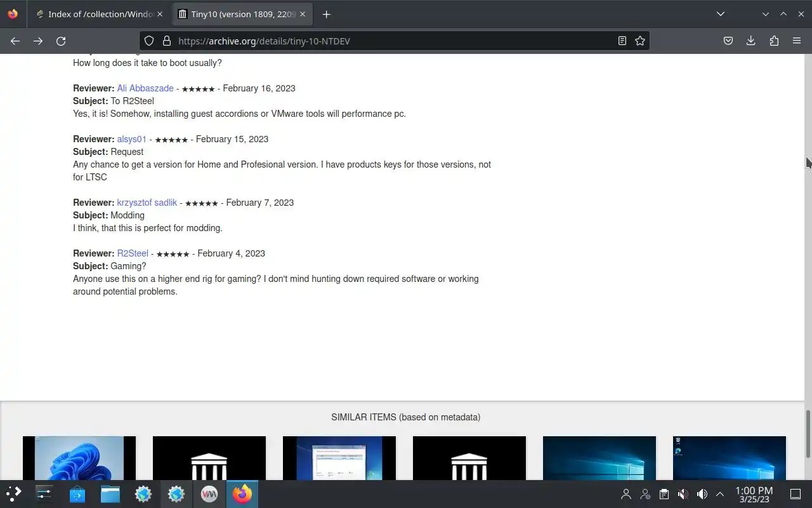Viewport: 812px width, 508px height.
Task: Open reviewer Ali Abbaszade's profile
Action: pyautogui.click(x=145, y=88)
